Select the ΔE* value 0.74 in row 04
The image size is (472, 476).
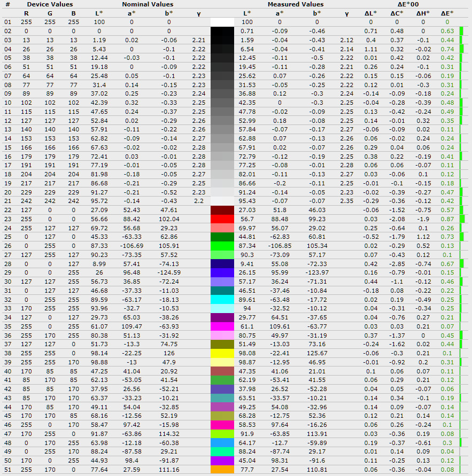(447, 49)
